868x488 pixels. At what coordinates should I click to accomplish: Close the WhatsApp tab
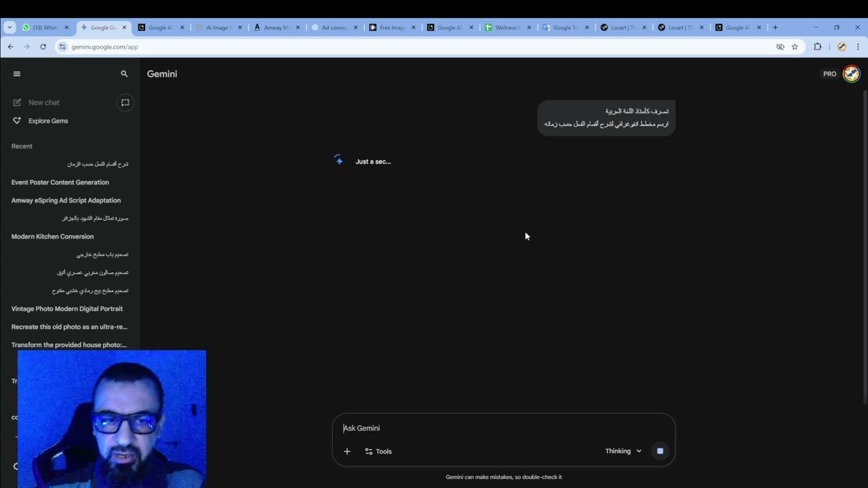pos(66,28)
